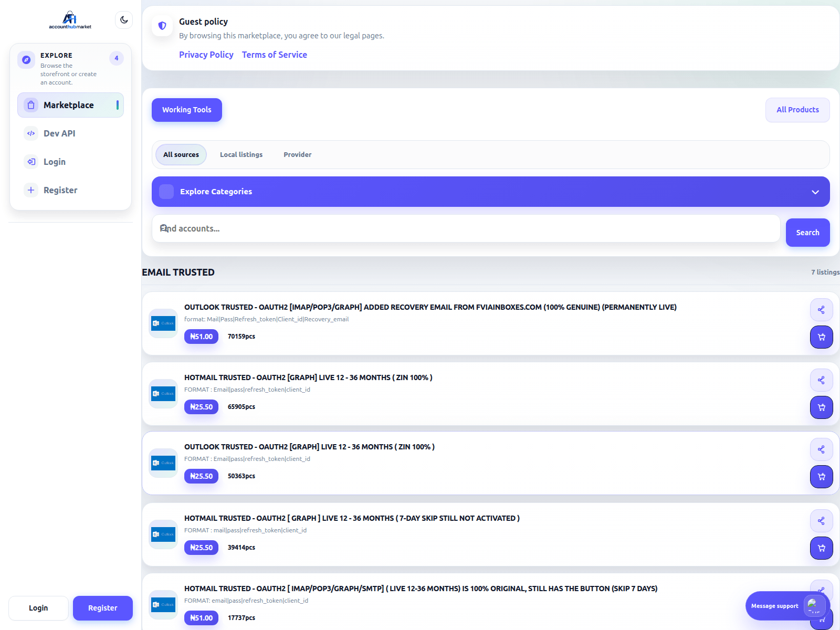Select the Local listings filter
The height and width of the screenshot is (630, 840).
point(241,155)
